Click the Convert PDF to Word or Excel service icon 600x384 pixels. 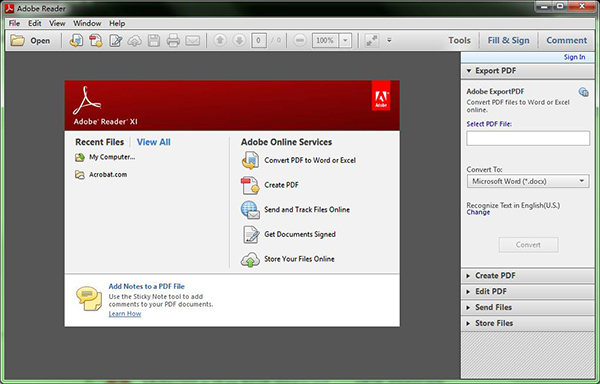pos(250,160)
